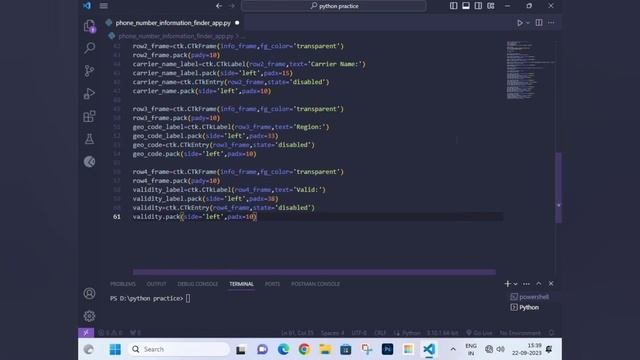Image resolution: width=640 pixels, height=360 pixels.
Task: Open Google Chrome from the taskbar
Action: click(304, 349)
